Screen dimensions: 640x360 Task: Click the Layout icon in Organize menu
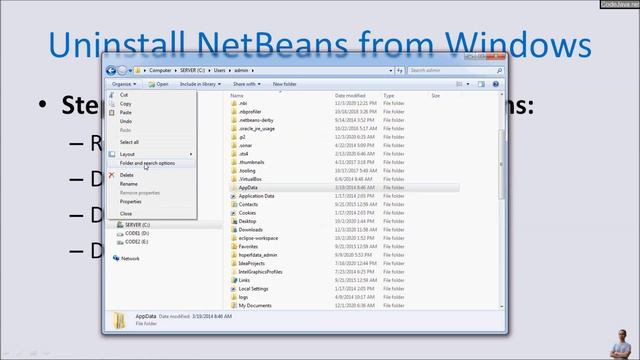point(111,154)
